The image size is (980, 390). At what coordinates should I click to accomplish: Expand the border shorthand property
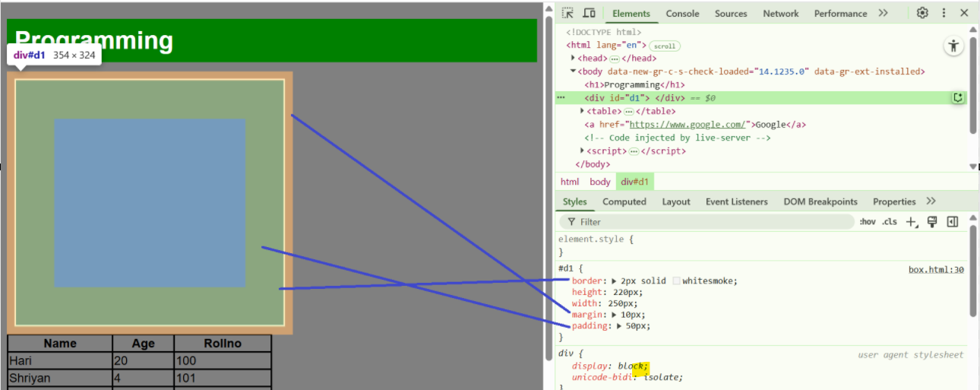tap(614, 281)
